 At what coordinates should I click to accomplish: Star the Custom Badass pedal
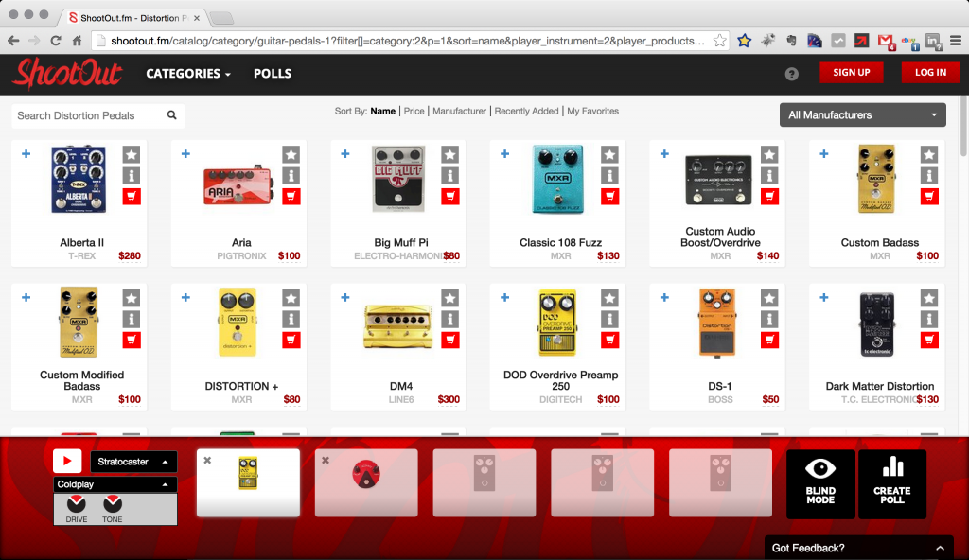(x=929, y=154)
